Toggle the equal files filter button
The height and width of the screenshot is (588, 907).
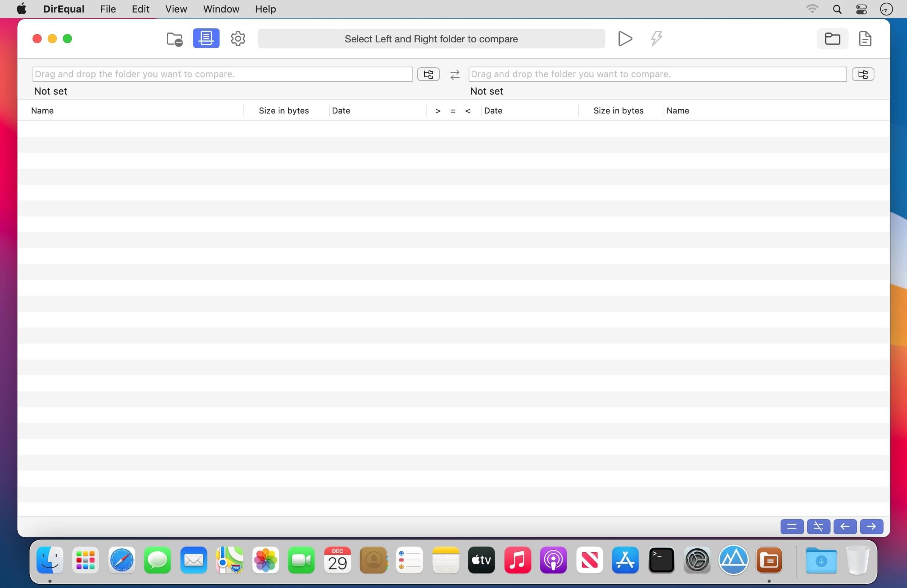coord(792,527)
